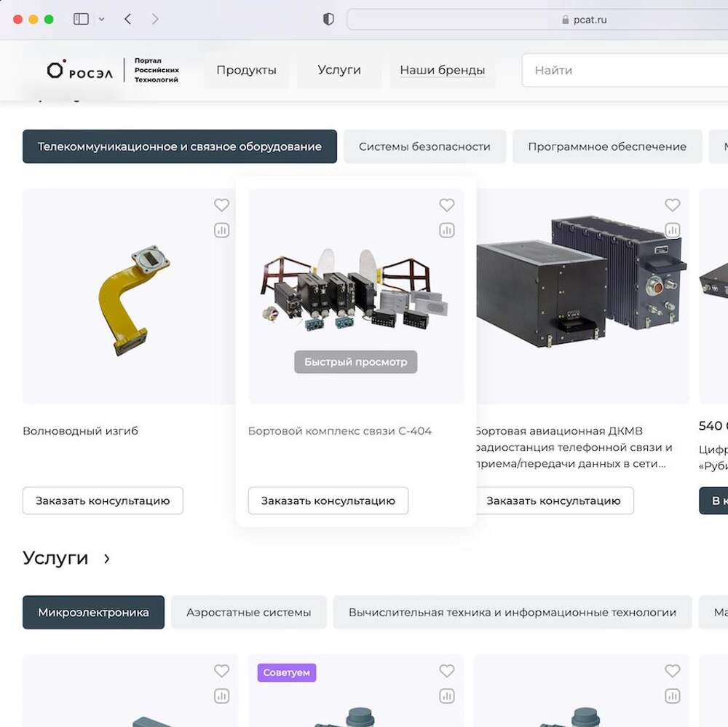Toggle heart on ДКМВ radio station card
Screen dimensions: 728x727
(673, 205)
